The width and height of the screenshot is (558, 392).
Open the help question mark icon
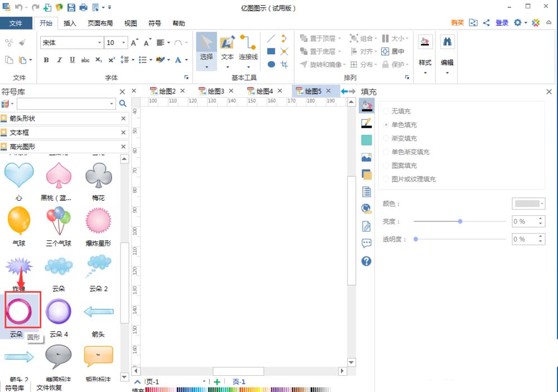click(366, 261)
